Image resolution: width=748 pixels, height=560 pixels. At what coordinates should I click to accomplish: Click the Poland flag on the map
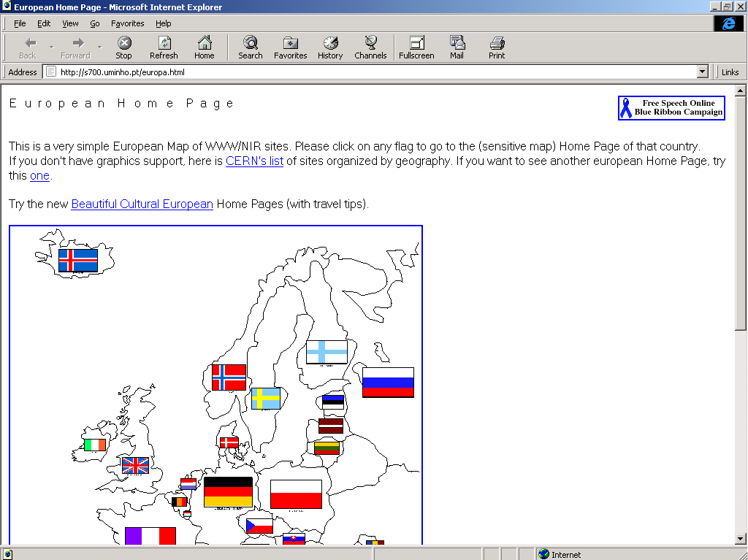[x=297, y=494]
